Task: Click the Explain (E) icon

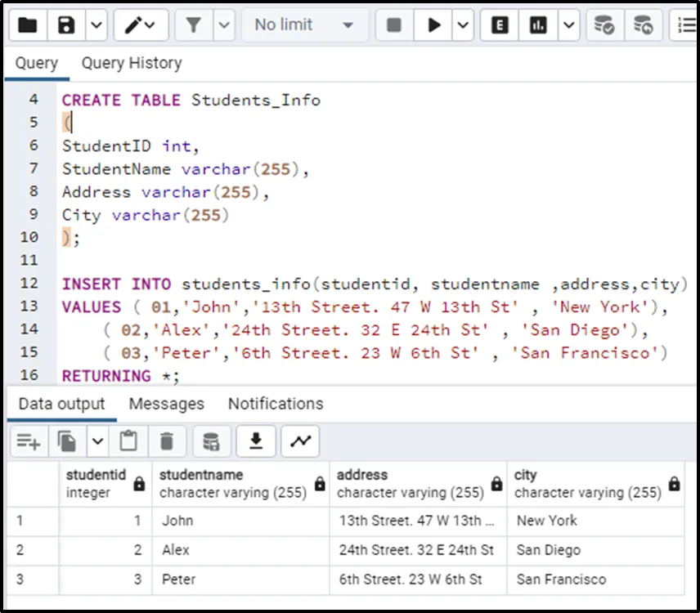Action: (x=500, y=25)
